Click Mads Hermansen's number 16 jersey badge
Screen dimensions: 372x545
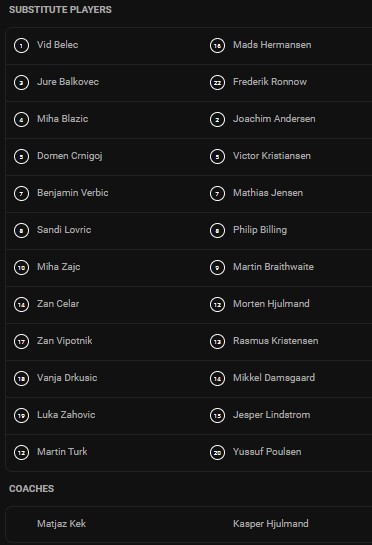pos(217,46)
